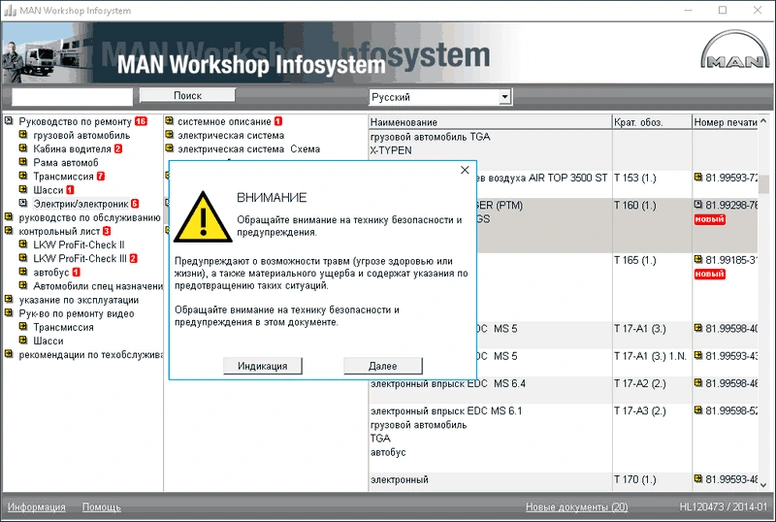This screenshot has width=776, height=522.
Task: Click the icon next to указание по эксплуатации
Action: tap(8, 299)
